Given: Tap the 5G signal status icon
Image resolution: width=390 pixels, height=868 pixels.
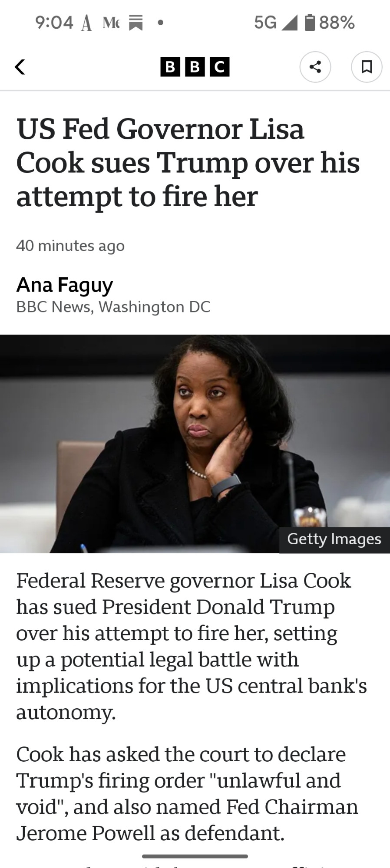Looking at the screenshot, I should pyautogui.click(x=276, y=23).
